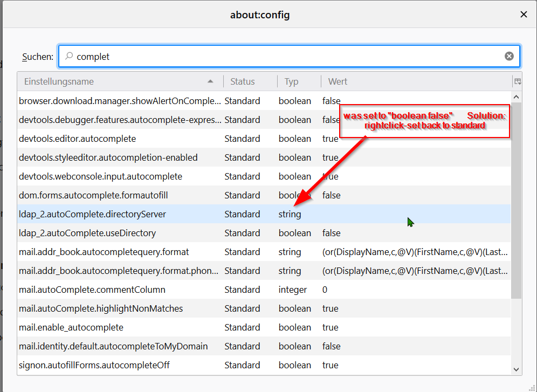Select the signon.autofillForms.autocompleteOff preference
537x392 pixels.
[x=94, y=365]
